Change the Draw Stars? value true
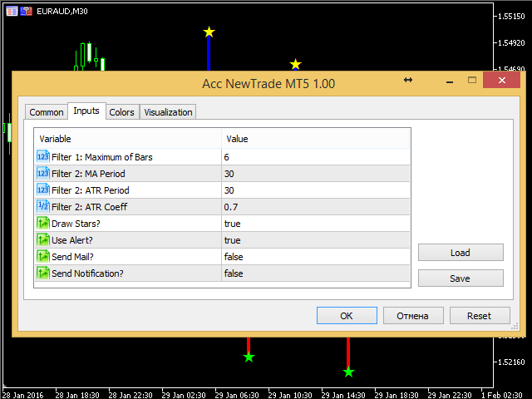The height and width of the screenshot is (399, 532). 316,224
